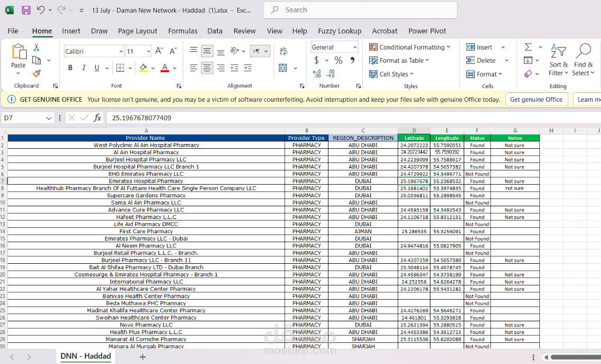Toggle Italic formatting
601x364 pixels.
pyautogui.click(x=83, y=68)
